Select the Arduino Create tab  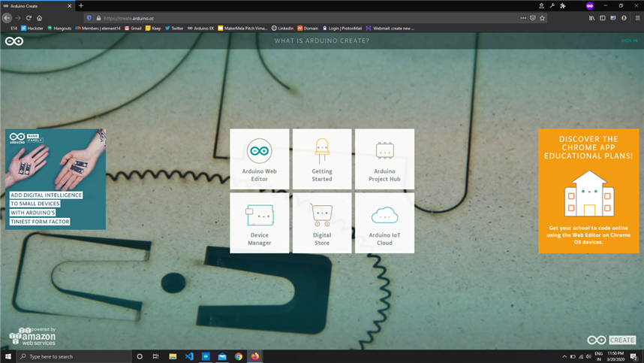[x=37, y=6]
